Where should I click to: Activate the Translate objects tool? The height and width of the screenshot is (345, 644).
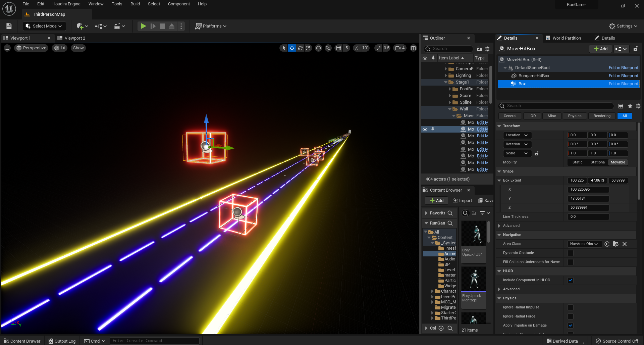click(292, 48)
